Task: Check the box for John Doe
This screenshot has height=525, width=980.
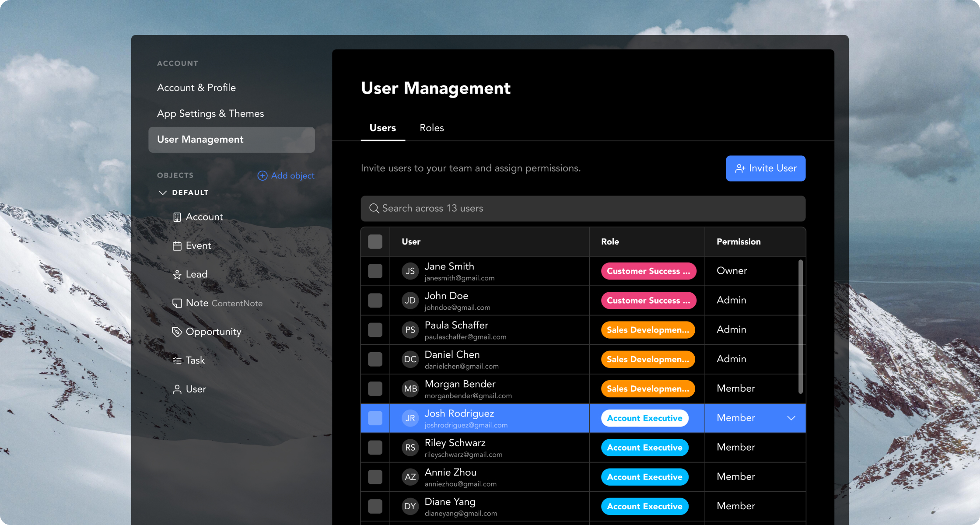Action: coord(375,301)
